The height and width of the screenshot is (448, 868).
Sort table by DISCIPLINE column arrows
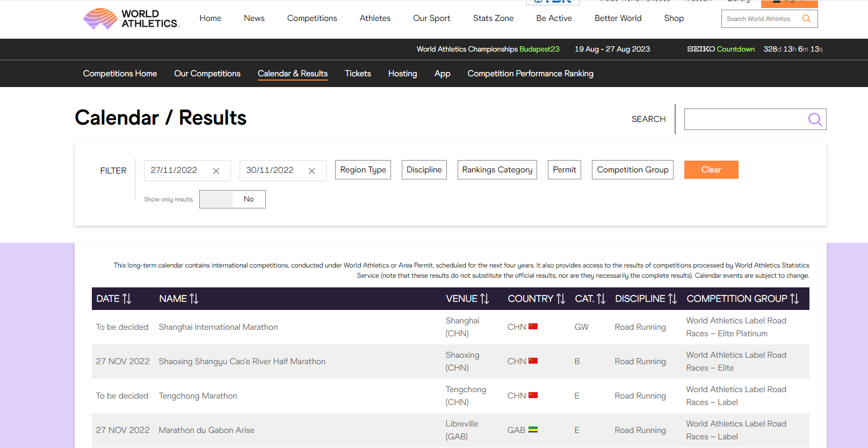[x=672, y=299]
